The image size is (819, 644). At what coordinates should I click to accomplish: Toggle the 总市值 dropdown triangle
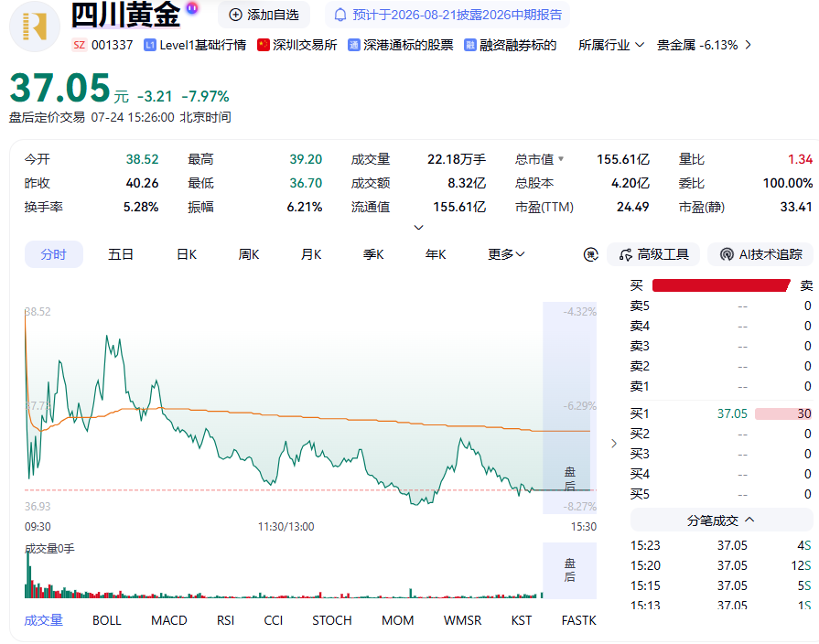(x=561, y=159)
